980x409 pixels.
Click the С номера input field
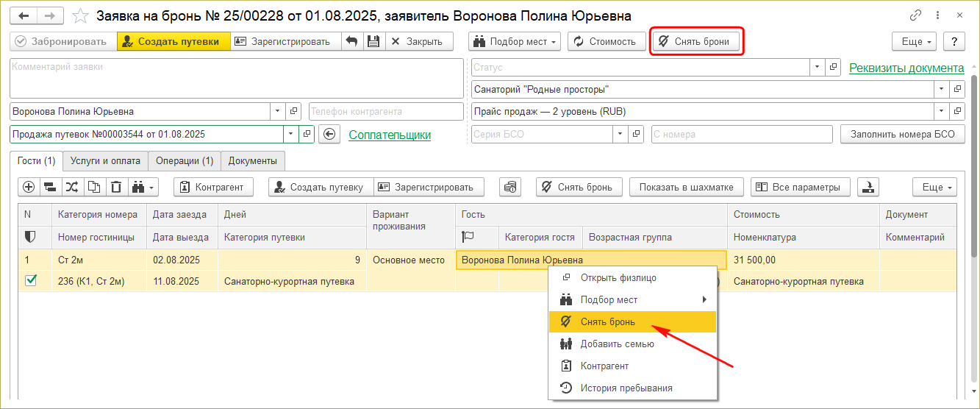point(741,135)
